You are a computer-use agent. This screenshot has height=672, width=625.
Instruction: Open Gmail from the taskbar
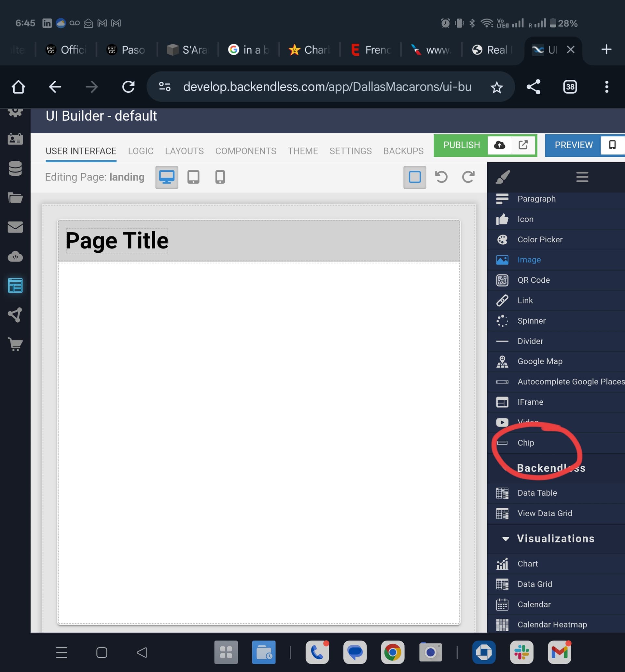[x=559, y=652]
